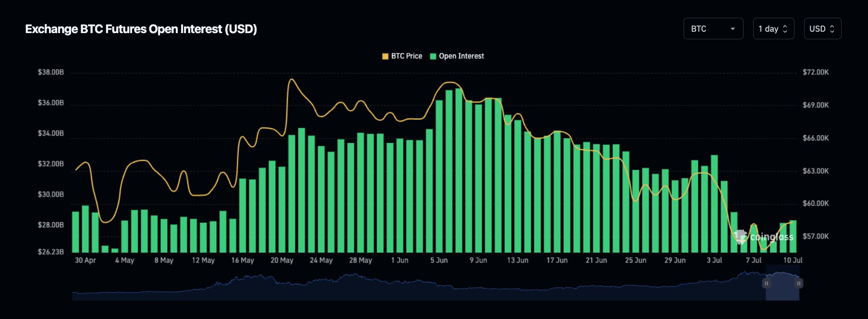
Task: Click the green Open Interest legend square
Action: (x=433, y=56)
